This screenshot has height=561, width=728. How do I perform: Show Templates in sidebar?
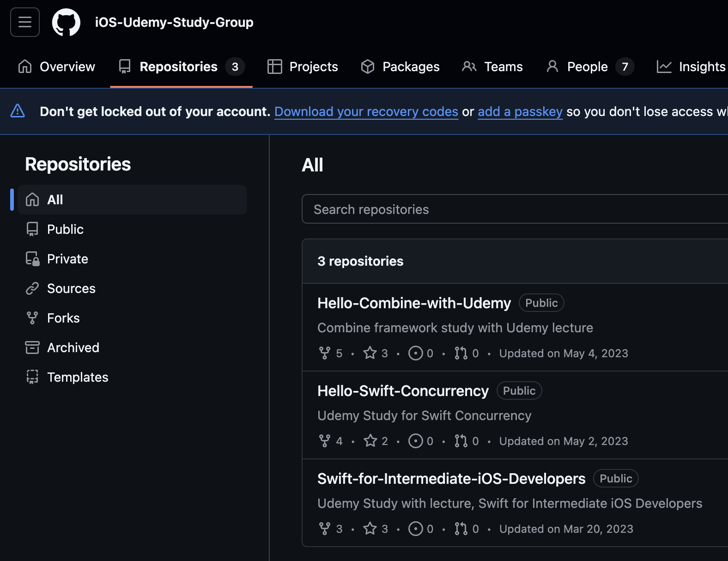(132, 377)
